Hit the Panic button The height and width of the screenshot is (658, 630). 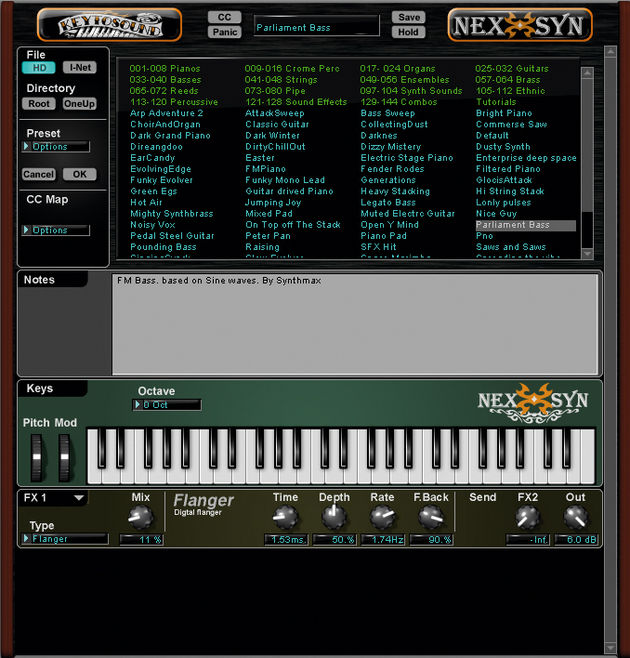225,32
